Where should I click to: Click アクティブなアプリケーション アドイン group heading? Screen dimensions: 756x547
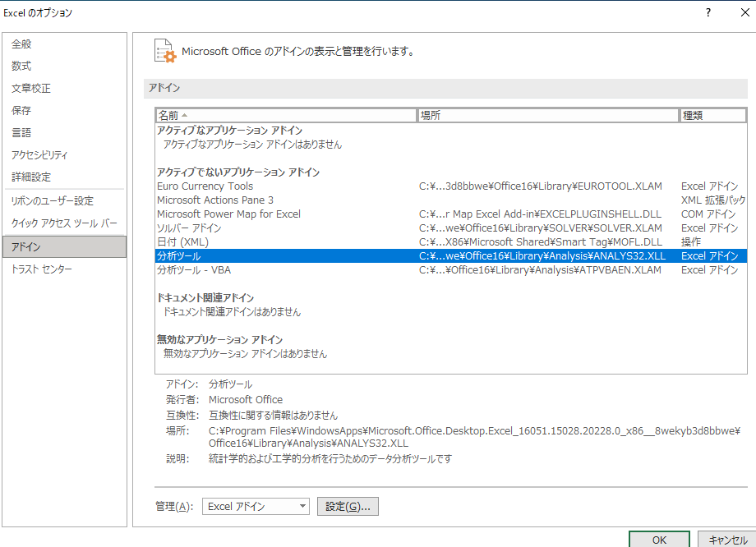[x=229, y=130]
